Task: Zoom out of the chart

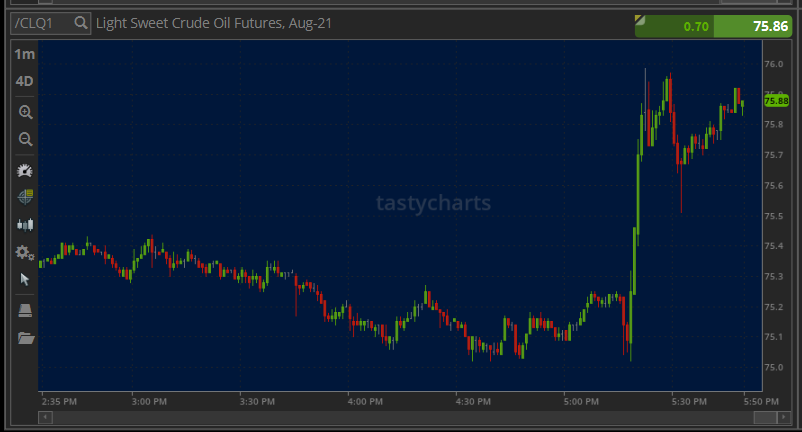Action: tap(25, 139)
